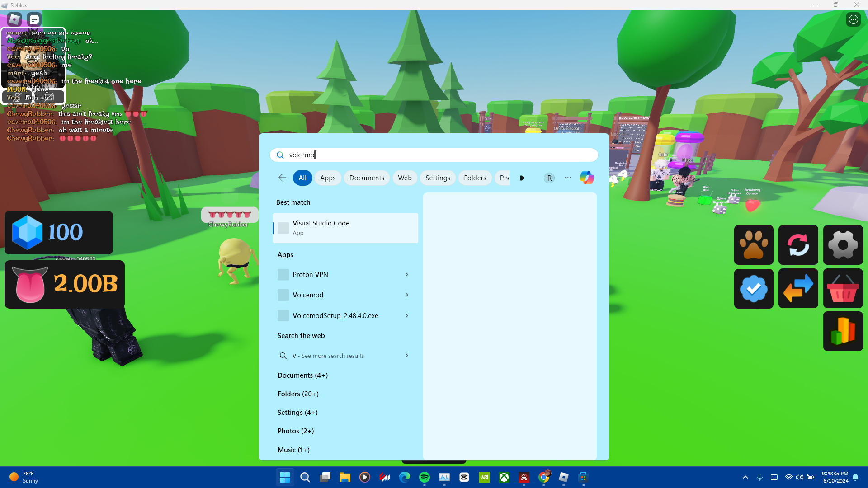Open the paw print pets button
This screenshot has width=868, height=488.
(x=753, y=245)
